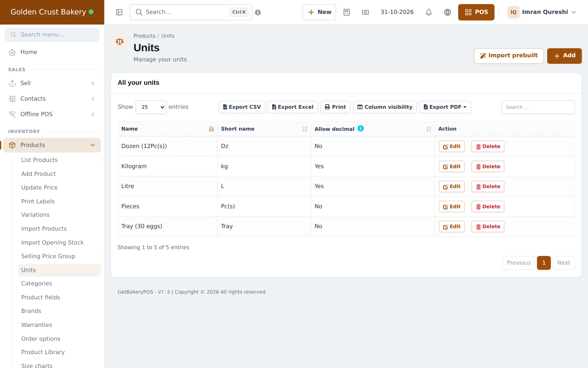Sort by Short name column arrows
This screenshot has width=588, height=368.
pos(305,129)
